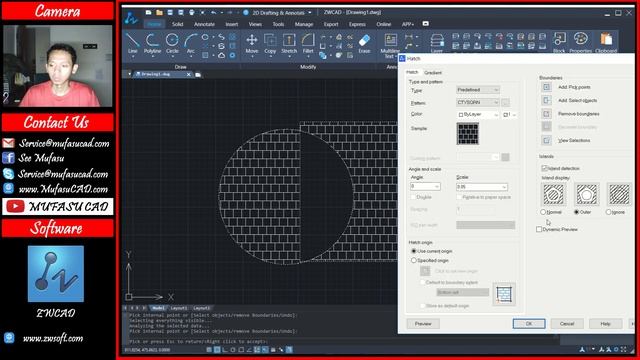Select the Circle drawing tool
This screenshot has height=360, width=640.
(172, 43)
